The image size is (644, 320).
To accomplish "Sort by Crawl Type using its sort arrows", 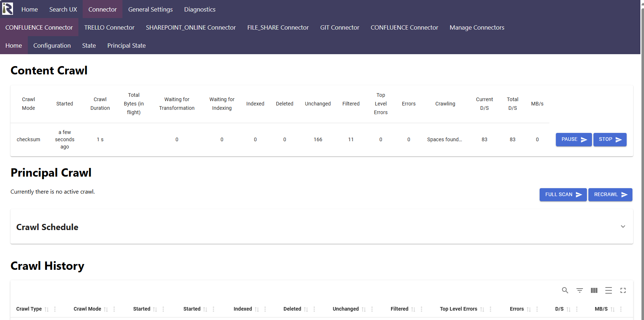I will coord(47,309).
